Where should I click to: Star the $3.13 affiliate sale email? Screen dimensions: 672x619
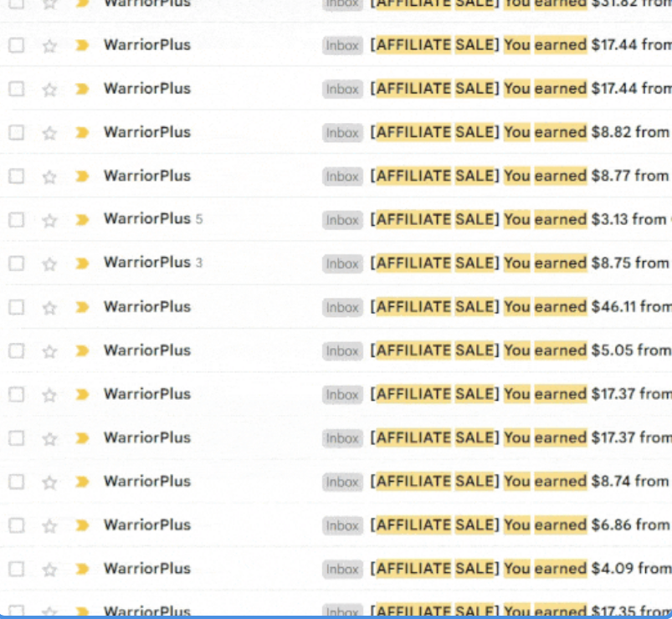(49, 221)
